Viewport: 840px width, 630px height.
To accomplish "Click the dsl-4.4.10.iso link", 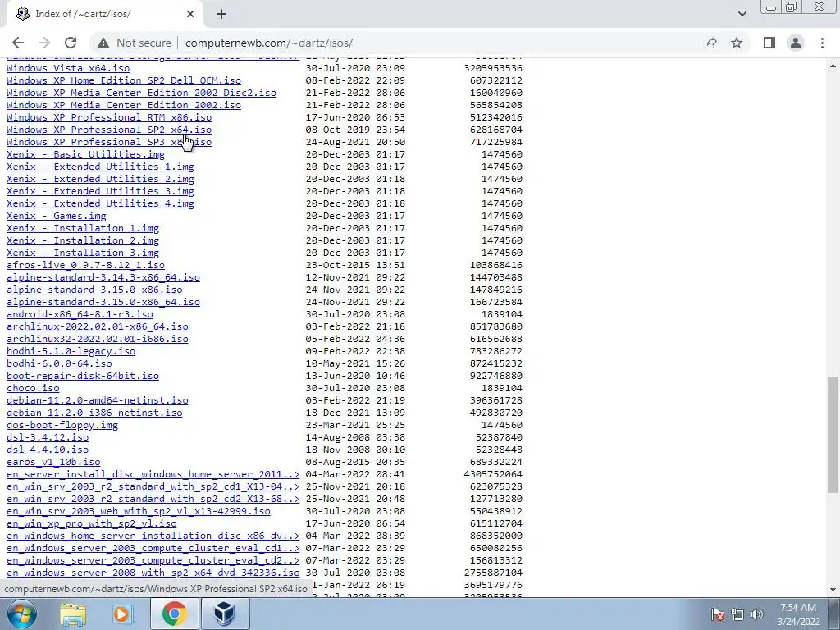I will click(47, 450).
